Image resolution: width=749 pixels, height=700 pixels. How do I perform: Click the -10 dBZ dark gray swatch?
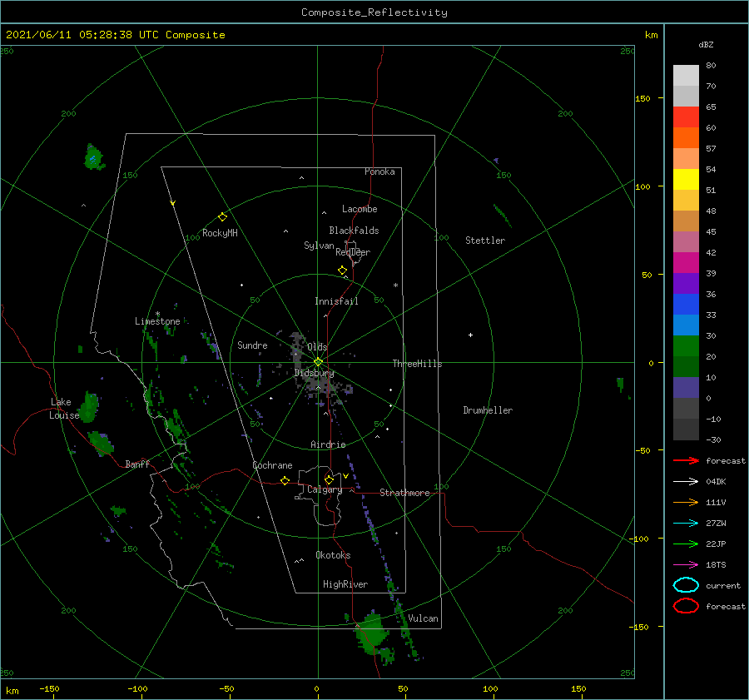(x=686, y=429)
